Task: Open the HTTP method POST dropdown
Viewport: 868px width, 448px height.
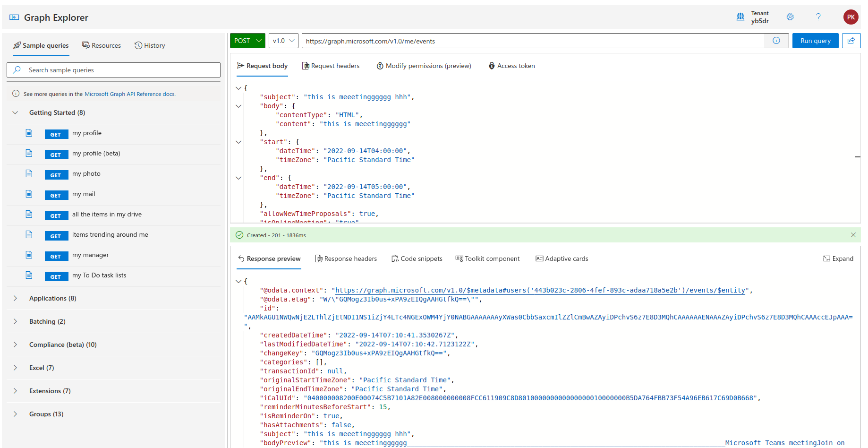Action: (247, 41)
